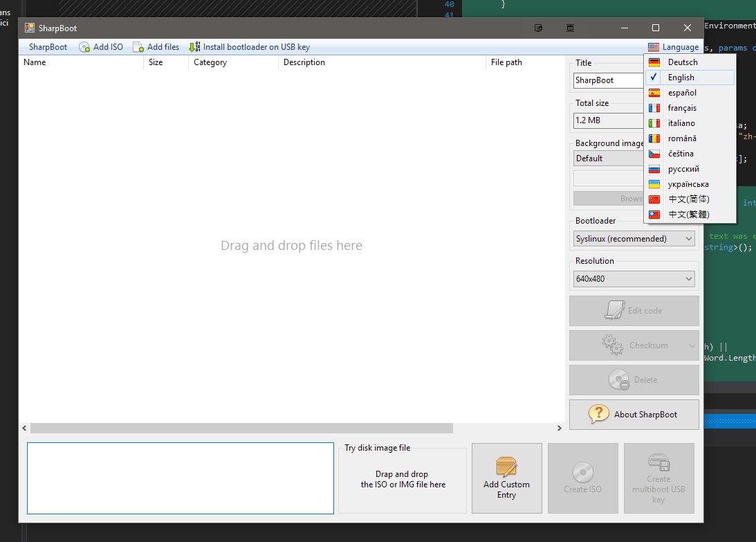
Task: Click the Add Custom Entry button
Action: (x=506, y=478)
